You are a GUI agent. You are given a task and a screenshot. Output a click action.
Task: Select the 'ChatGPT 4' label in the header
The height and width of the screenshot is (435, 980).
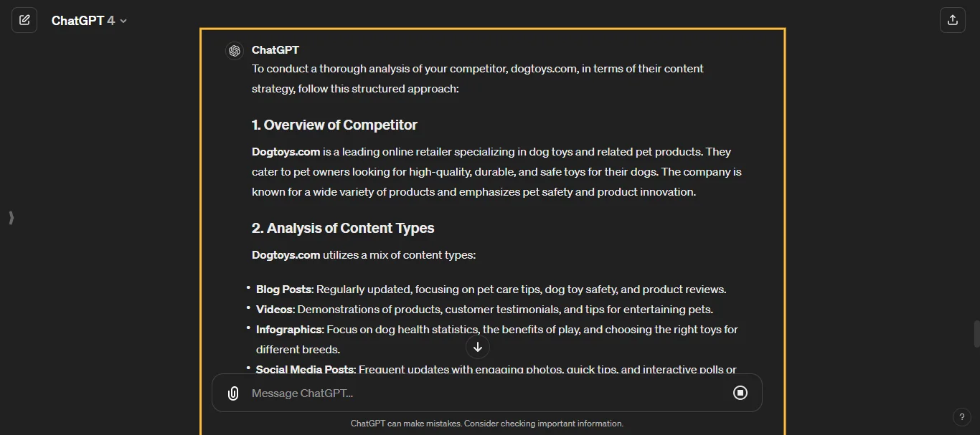(x=83, y=20)
